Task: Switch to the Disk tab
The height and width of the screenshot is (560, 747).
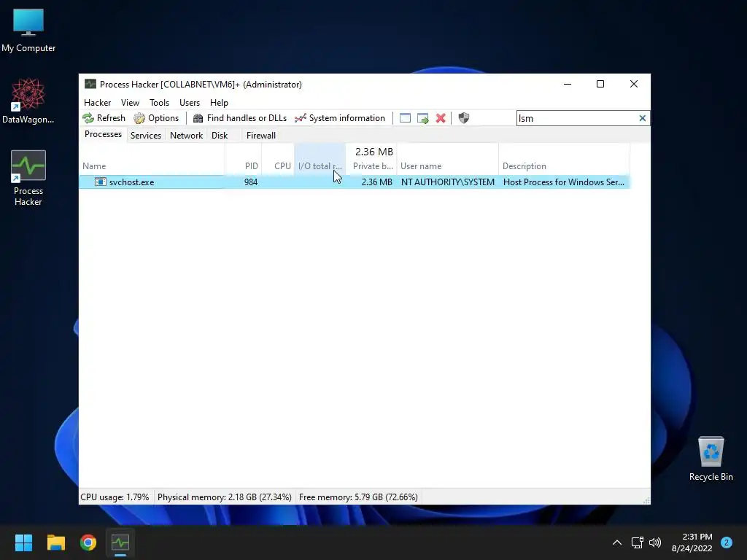Action: [220, 135]
